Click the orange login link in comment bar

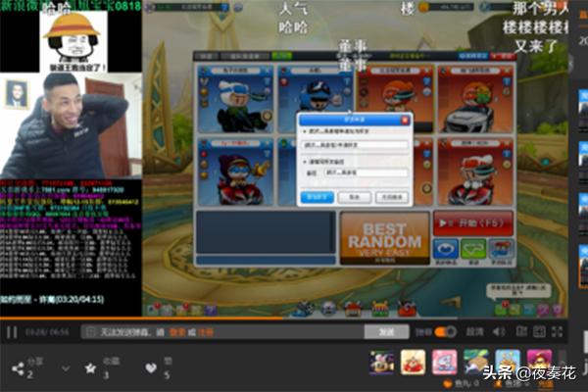point(177,332)
